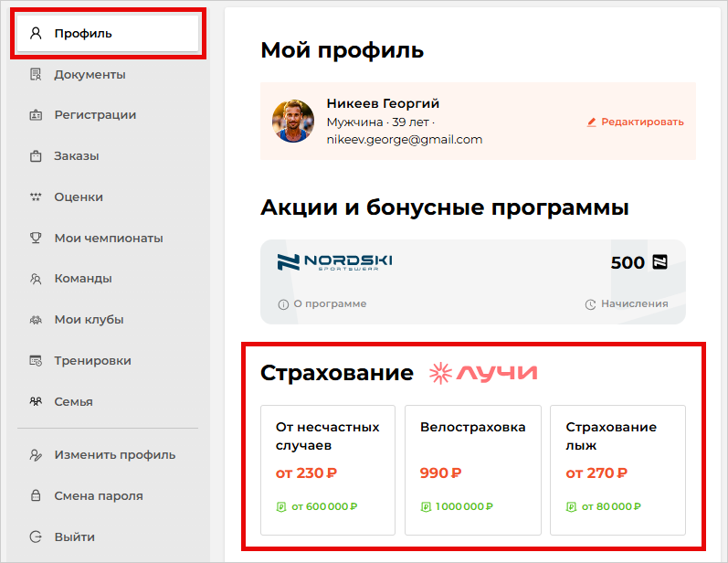Click the от 80 000 ₽ coverage amount
Image resolution: width=728 pixels, height=563 pixels.
[x=611, y=507]
